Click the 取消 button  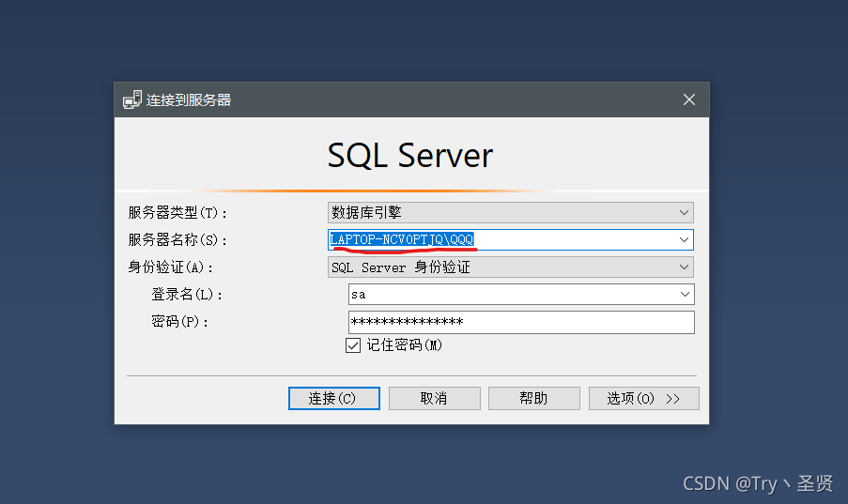click(x=434, y=399)
